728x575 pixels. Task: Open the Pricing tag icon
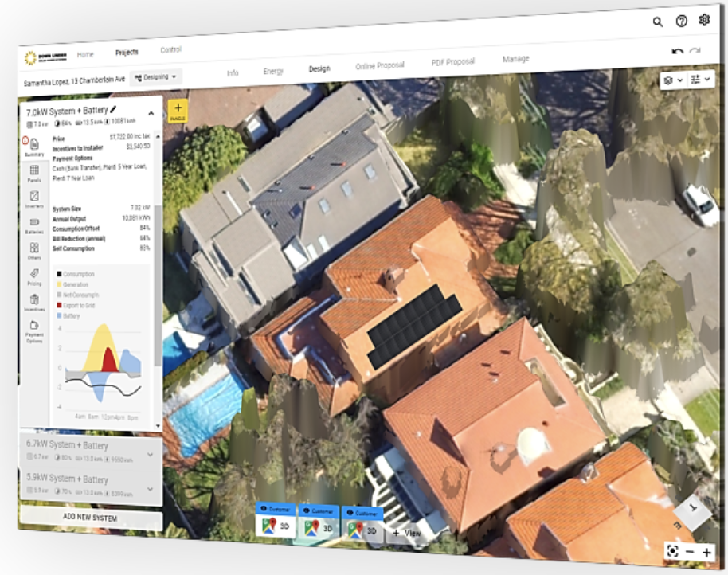[34, 276]
